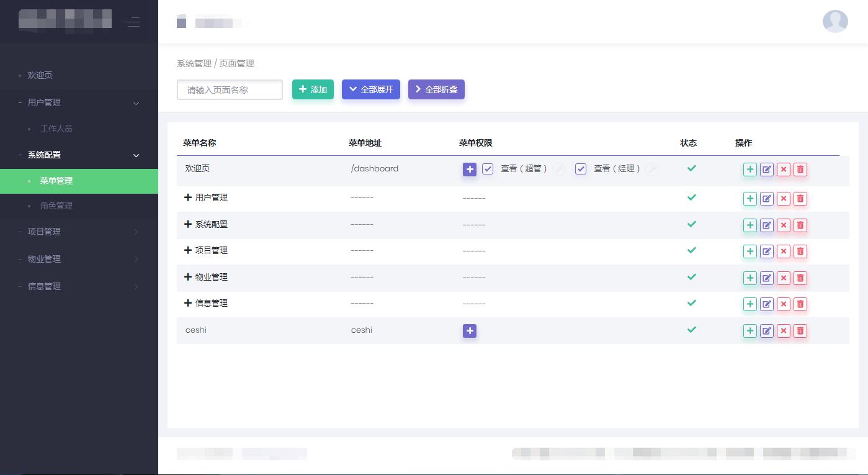Screen dimensions: 868x475
Task: Edit the 物业管理 row
Action: click(x=767, y=278)
